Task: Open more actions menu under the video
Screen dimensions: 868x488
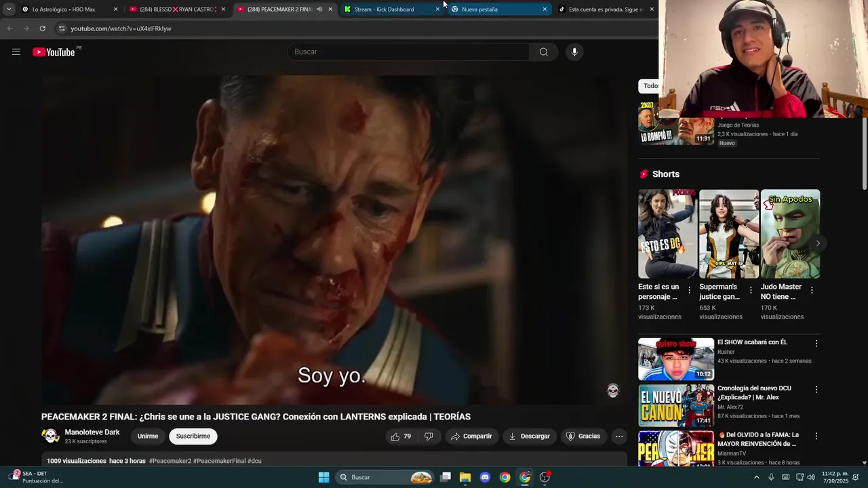Action: [619, 436]
